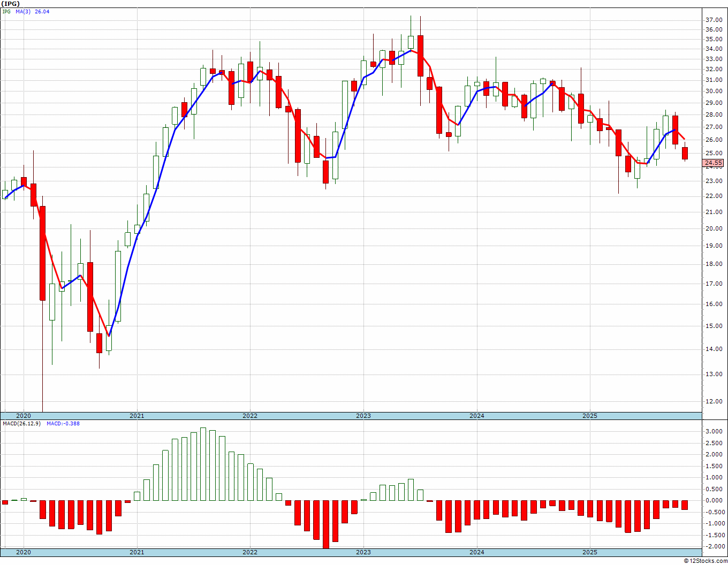Click the last red candlestick near 24.55

pyautogui.click(x=685, y=153)
